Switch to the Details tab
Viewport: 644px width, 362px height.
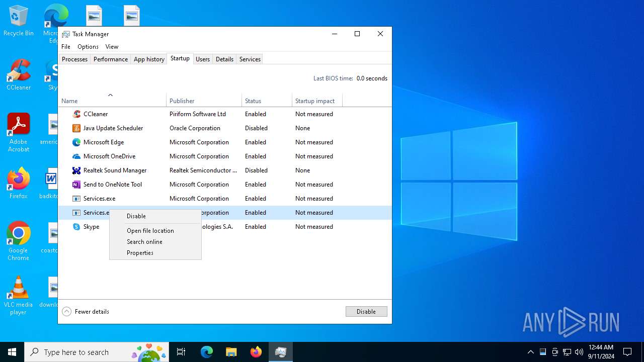coord(224,59)
